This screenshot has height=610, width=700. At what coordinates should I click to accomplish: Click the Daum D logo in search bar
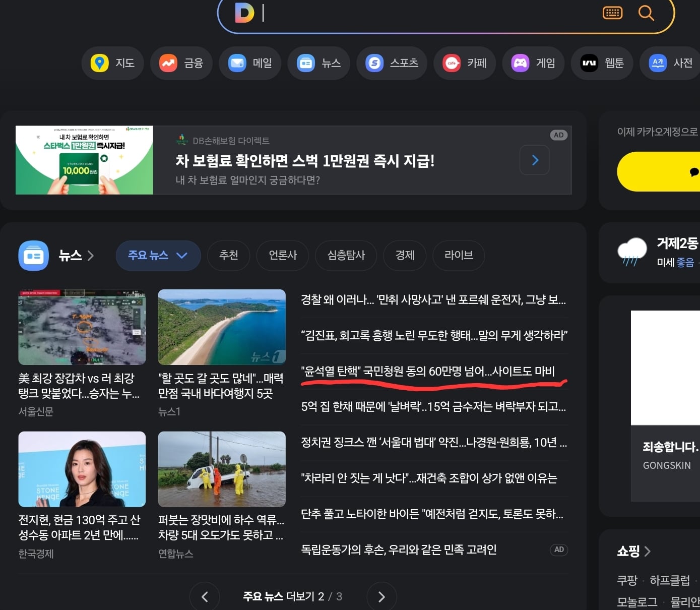tap(244, 13)
